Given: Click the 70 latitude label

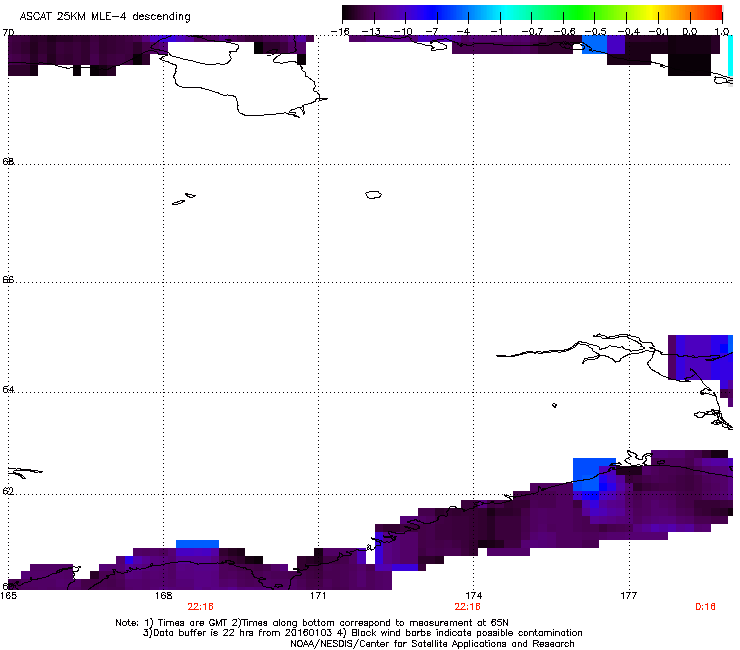Looking at the screenshot, I should click(8, 32).
